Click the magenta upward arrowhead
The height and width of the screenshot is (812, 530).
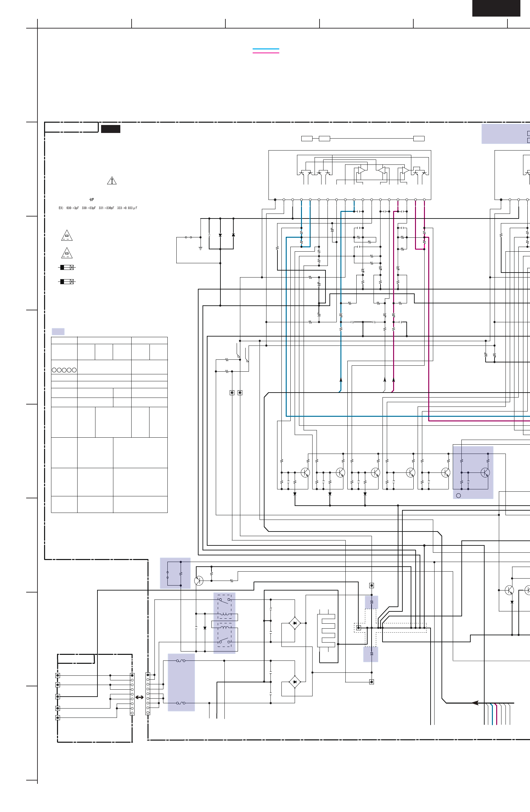point(393,379)
